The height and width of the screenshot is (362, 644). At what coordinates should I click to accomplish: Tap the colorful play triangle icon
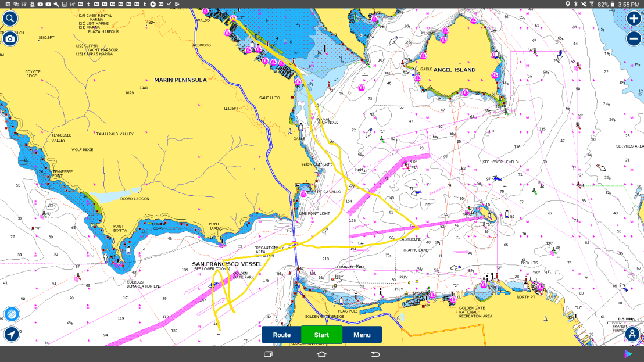point(628,354)
